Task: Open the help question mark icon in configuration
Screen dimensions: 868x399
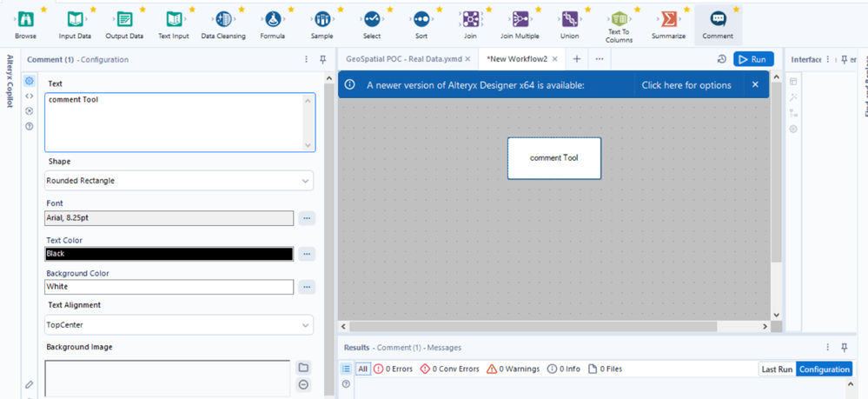Action: pyautogui.click(x=30, y=126)
